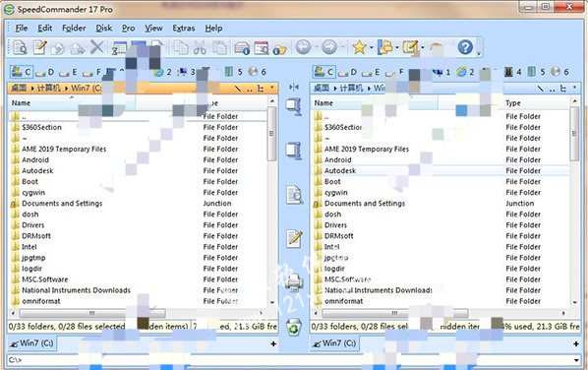Viewport: 588px width, 370px height.
Task: Select location 4 in right drive bar
Action: pos(512,72)
